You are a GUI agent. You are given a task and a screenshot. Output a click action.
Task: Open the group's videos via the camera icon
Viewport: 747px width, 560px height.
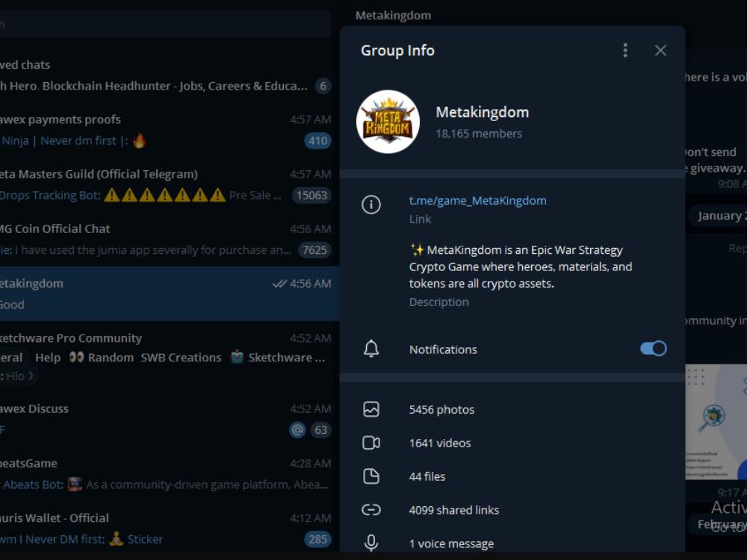(371, 443)
